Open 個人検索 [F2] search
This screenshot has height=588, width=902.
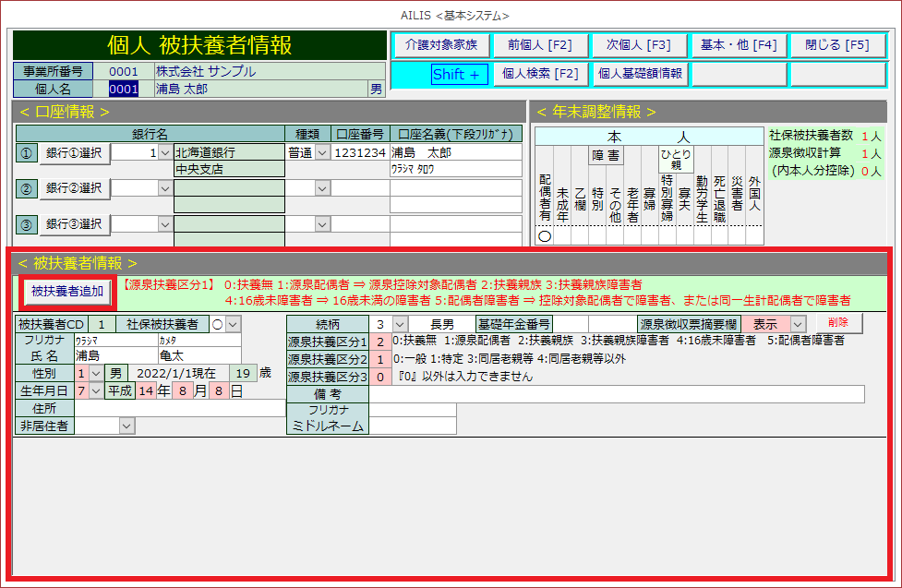click(x=540, y=74)
